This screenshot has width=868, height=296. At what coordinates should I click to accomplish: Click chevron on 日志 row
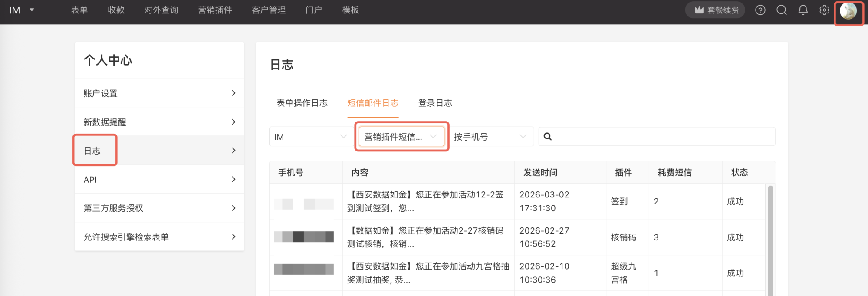pyautogui.click(x=233, y=150)
